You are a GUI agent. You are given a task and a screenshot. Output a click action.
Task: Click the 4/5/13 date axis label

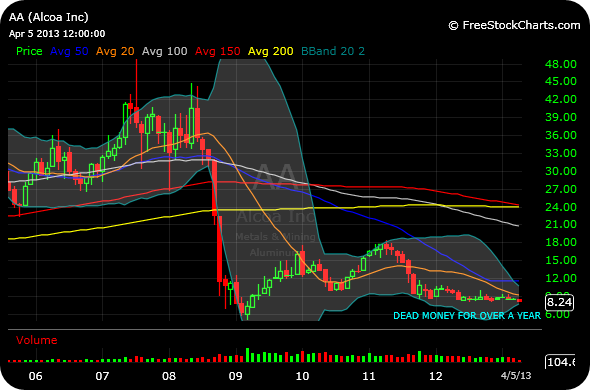pyautogui.click(x=516, y=375)
